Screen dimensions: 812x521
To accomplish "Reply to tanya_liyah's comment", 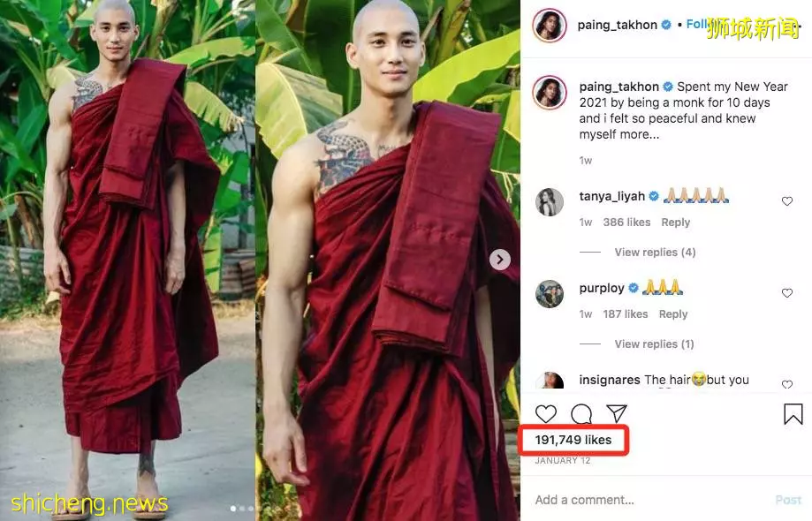I will click(x=675, y=223).
